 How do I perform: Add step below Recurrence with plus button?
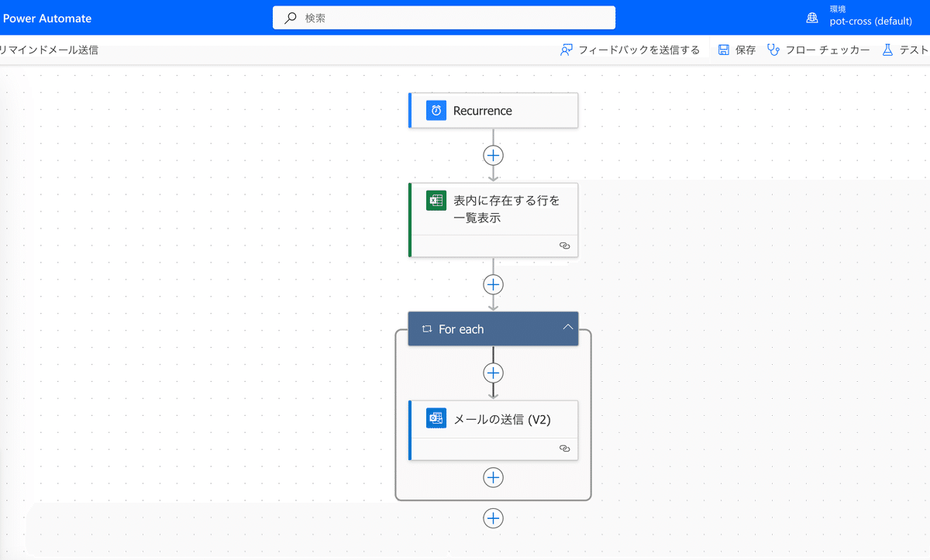(493, 155)
